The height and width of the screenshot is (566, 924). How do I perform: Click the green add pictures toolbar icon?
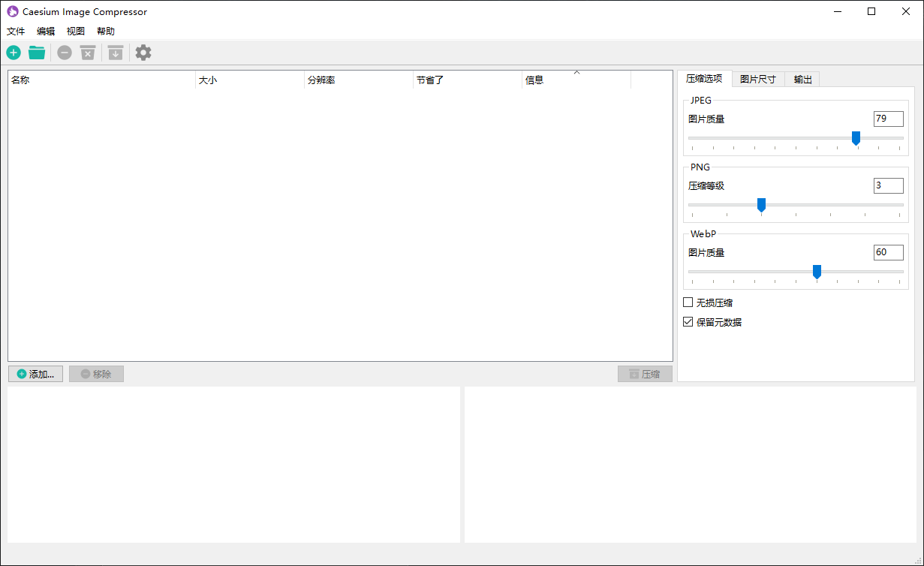point(14,53)
